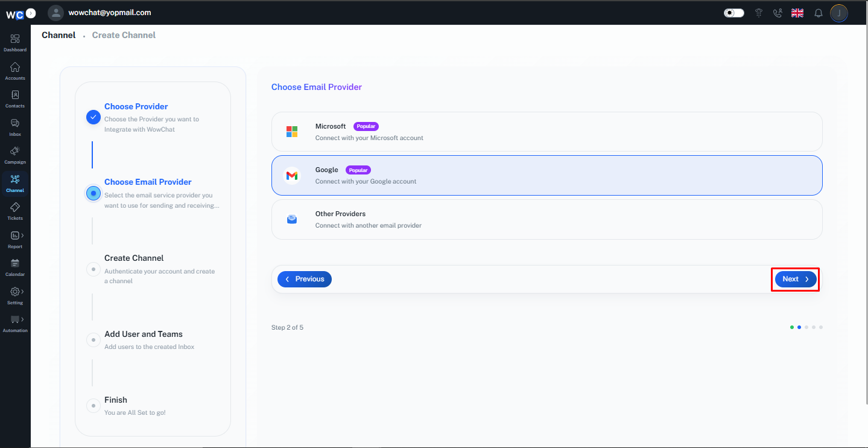Open the J user avatar menu

point(839,13)
